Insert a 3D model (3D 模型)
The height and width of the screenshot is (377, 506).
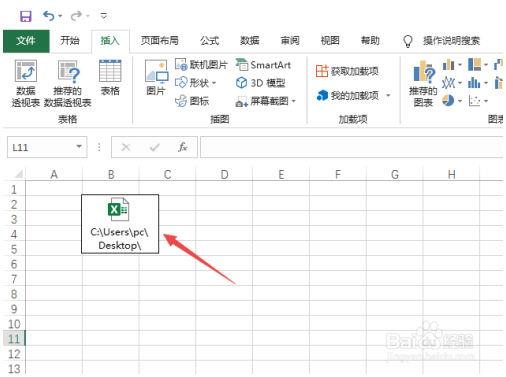pyautogui.click(x=260, y=83)
